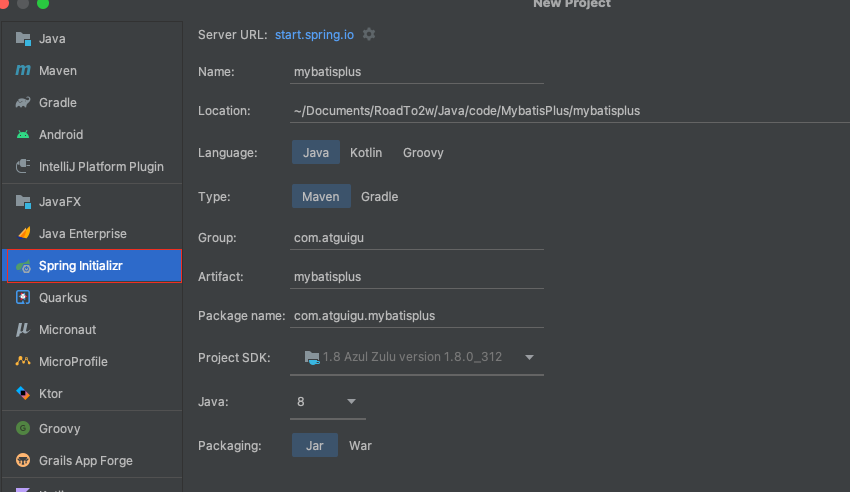Pick the Gradle elephant icon
The height and width of the screenshot is (492, 850).
(x=23, y=102)
